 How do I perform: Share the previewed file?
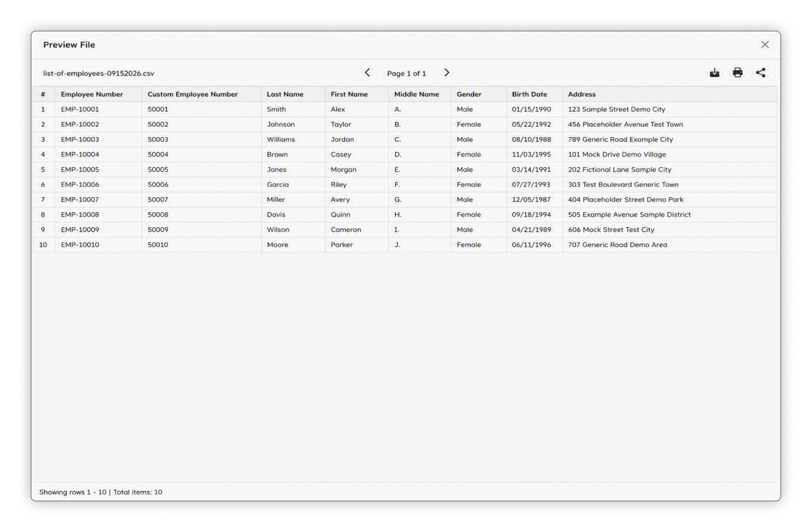[760, 73]
